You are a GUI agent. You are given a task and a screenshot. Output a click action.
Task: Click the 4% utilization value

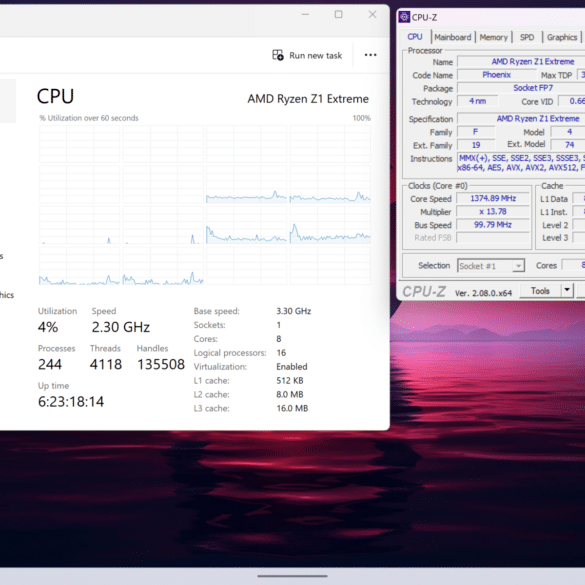(48, 327)
